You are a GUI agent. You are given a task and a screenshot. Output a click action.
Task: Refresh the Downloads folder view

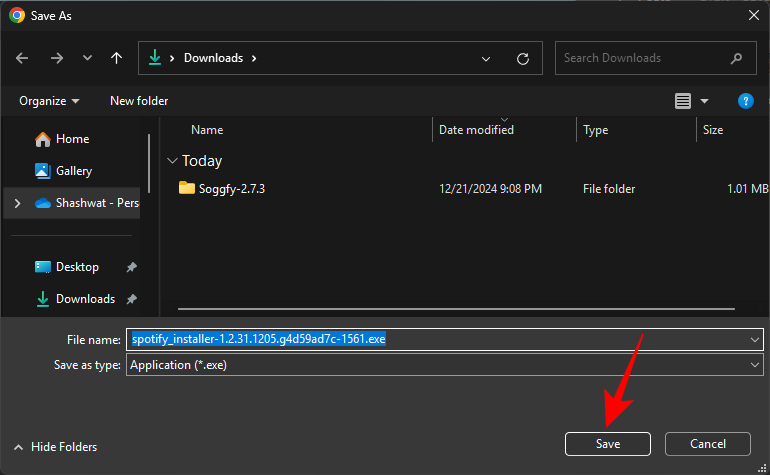pos(522,58)
